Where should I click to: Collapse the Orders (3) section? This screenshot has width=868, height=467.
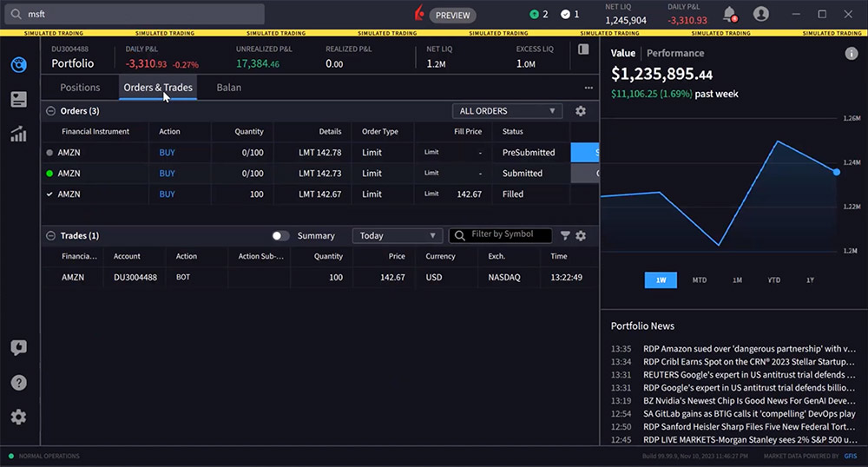pyautogui.click(x=50, y=111)
